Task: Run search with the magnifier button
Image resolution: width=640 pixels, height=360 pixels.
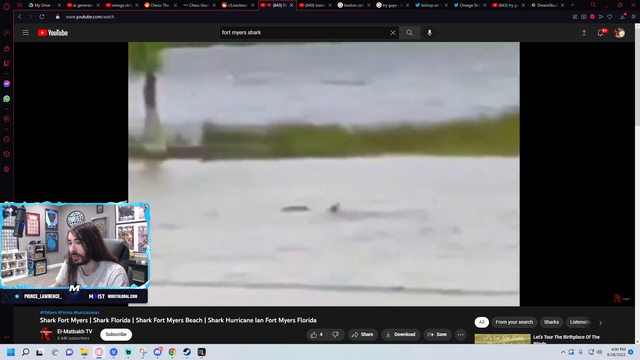Action: [409, 33]
